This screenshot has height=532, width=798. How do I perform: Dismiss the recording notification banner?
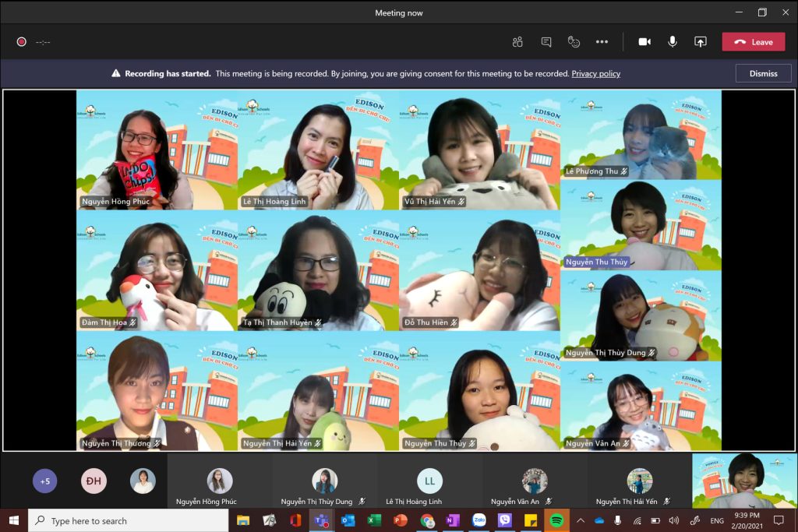[x=763, y=73]
